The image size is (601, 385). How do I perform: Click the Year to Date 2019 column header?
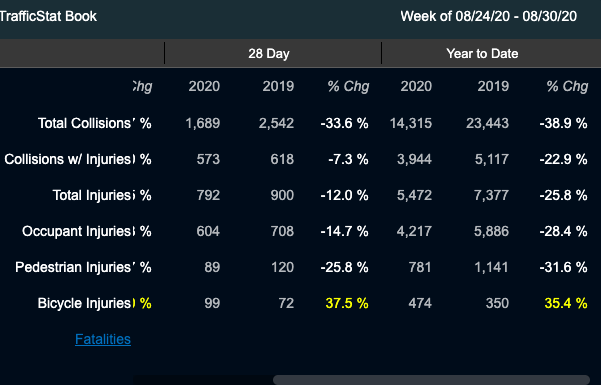coord(493,86)
